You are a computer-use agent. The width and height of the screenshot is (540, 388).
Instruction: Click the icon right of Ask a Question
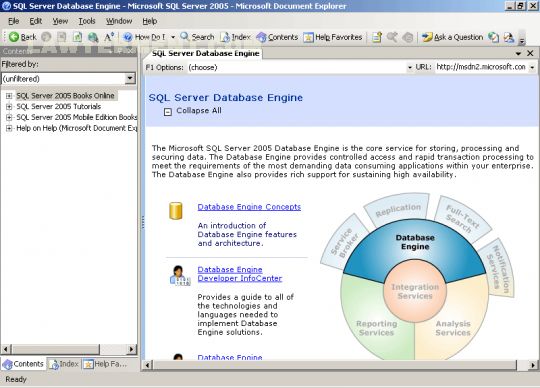point(494,37)
